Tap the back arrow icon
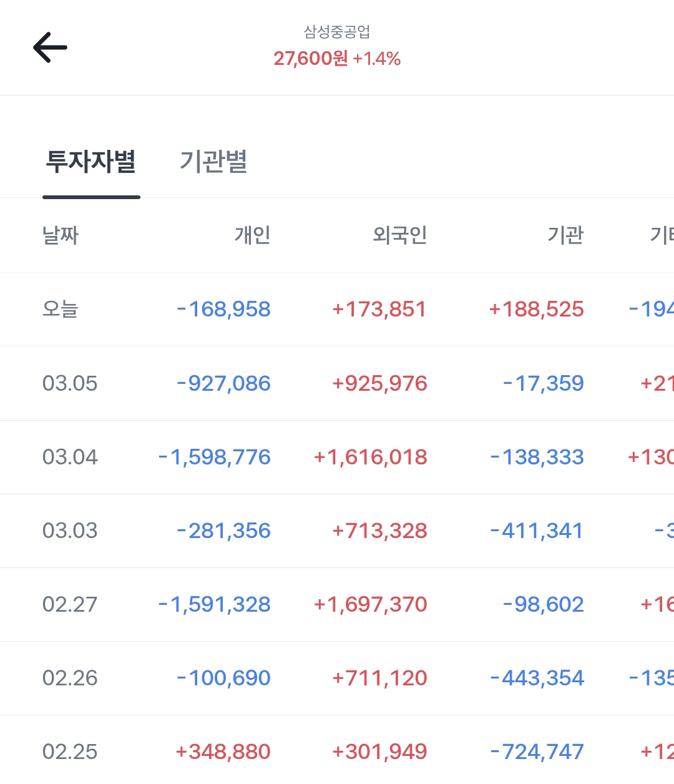The width and height of the screenshot is (674, 784). point(50,48)
